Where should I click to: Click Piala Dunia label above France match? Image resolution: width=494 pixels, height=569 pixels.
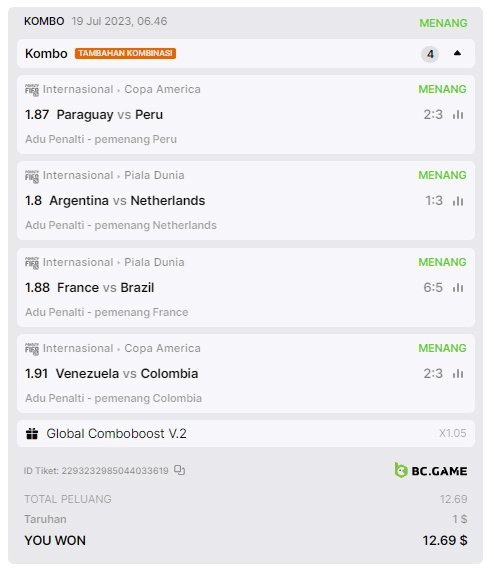tap(154, 262)
